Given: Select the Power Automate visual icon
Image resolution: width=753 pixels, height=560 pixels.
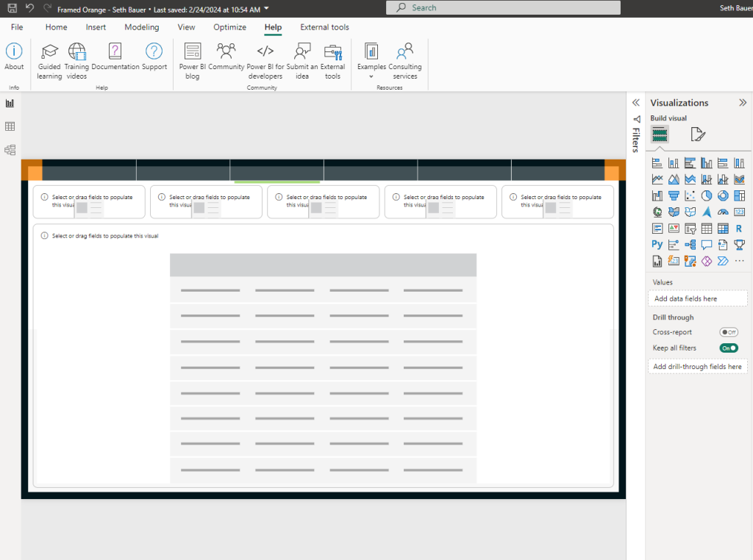Looking at the screenshot, I should 723,261.
